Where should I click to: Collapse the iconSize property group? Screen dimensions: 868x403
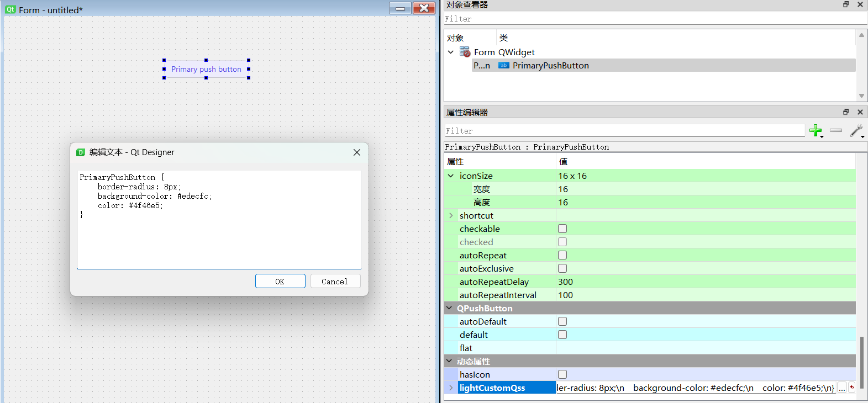tap(451, 176)
